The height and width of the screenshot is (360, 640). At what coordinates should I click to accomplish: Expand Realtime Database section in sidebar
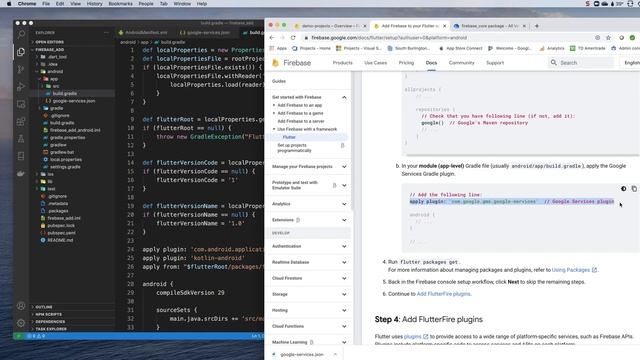[x=344, y=262]
